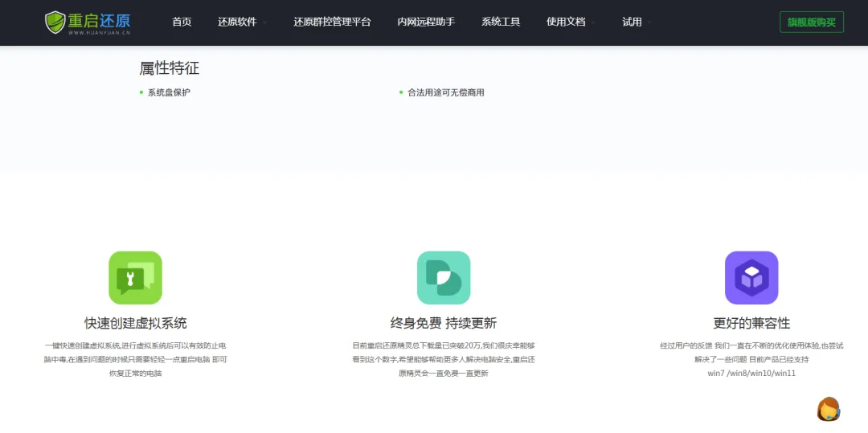Click the 属性特征 section title
The height and width of the screenshot is (433, 868).
click(x=169, y=69)
